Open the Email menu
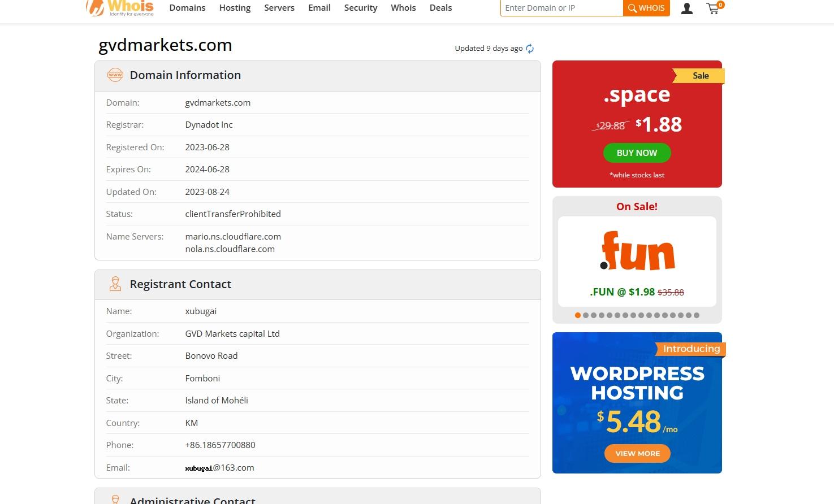The width and height of the screenshot is (834, 504). click(x=319, y=8)
